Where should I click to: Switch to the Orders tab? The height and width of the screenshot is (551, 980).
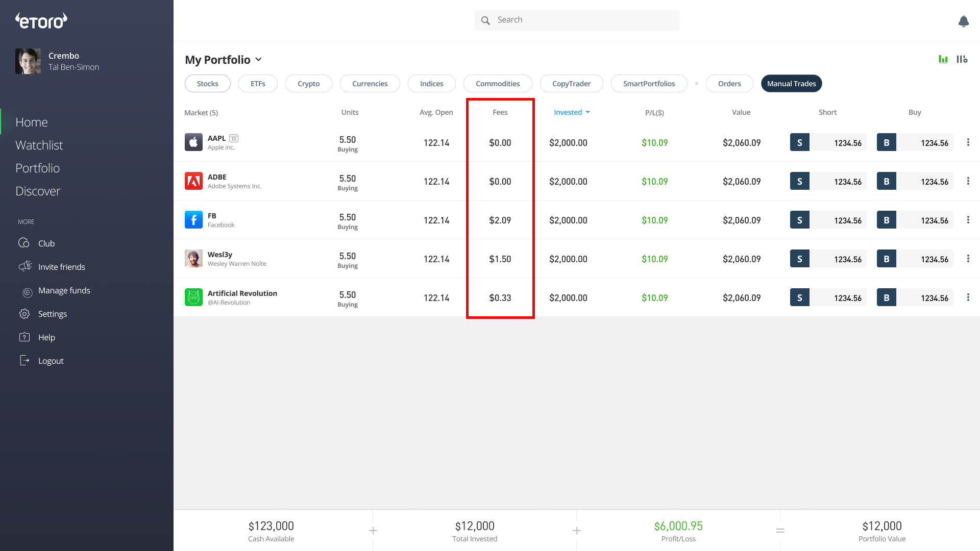729,83
